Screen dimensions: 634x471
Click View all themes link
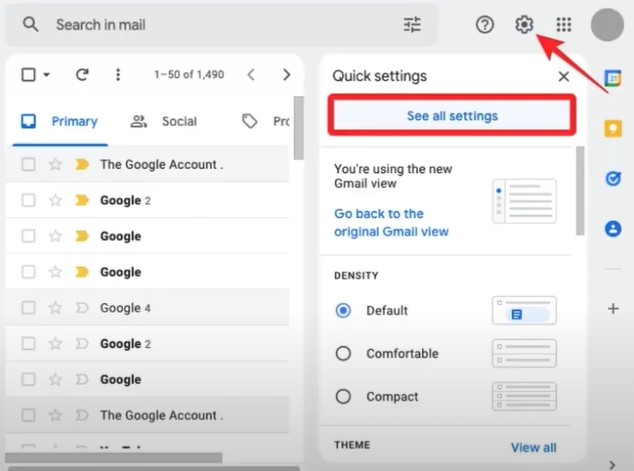(533, 448)
